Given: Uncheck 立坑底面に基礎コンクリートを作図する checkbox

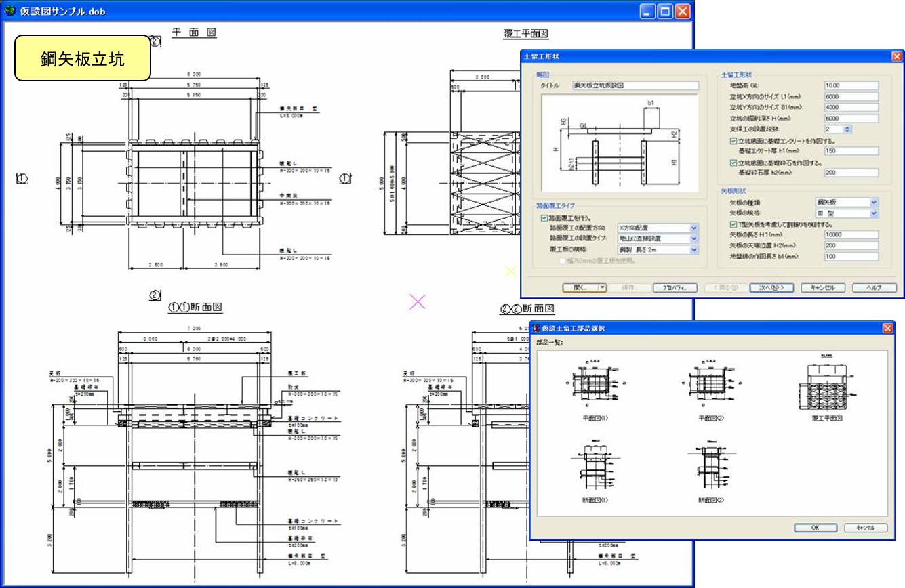Looking at the screenshot, I should 733,141.
